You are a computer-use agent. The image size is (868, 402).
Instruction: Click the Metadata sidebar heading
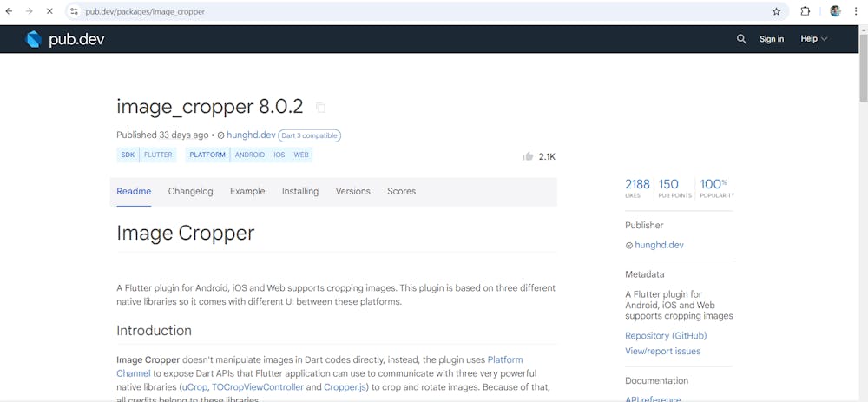(645, 274)
